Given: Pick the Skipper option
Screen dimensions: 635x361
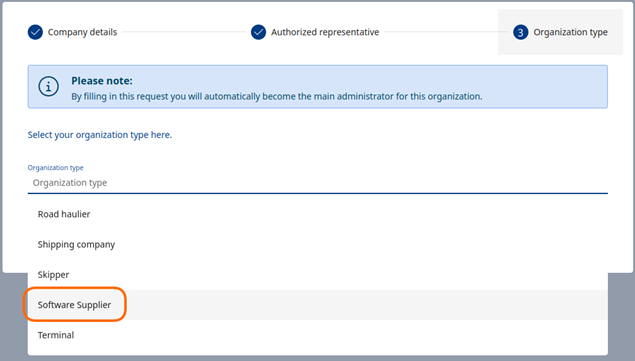Looking at the screenshot, I should tap(318, 275).
